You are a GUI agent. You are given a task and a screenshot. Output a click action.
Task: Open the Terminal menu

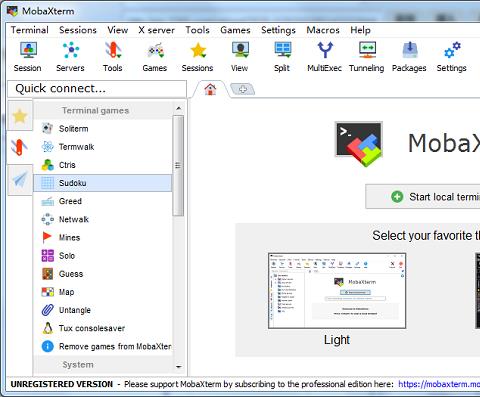pos(30,30)
